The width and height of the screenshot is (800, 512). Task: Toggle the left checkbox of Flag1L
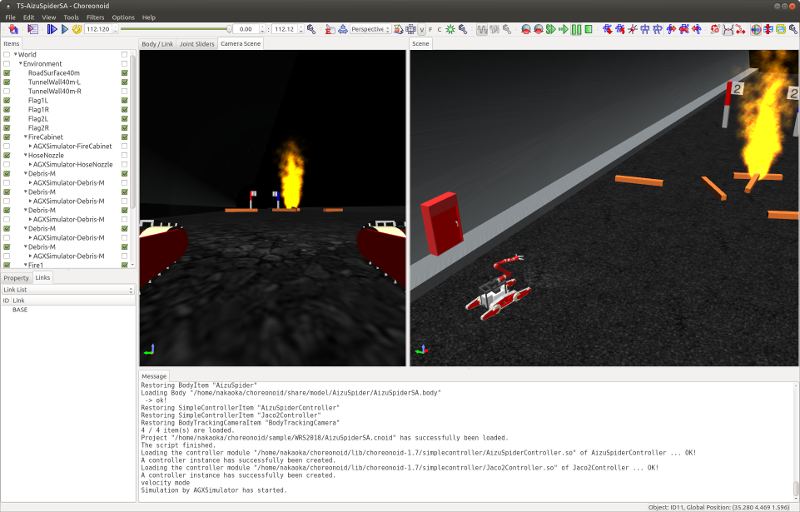pos(7,100)
